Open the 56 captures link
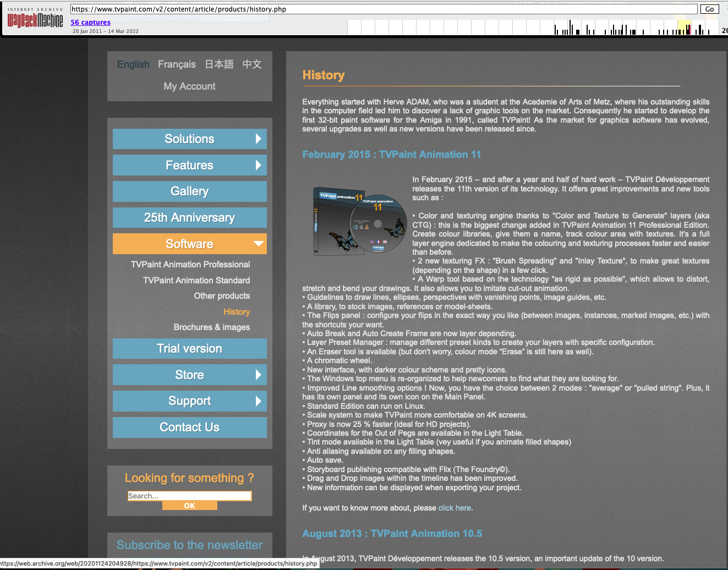This screenshot has height=570, width=728. click(x=90, y=23)
